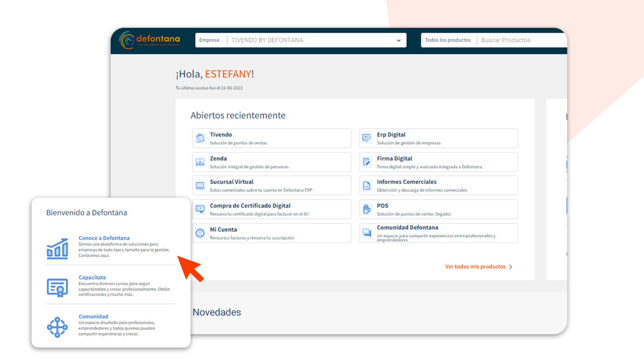This screenshot has width=644, height=362.
Task: Open the Conoce a Defontana link
Action: pos(104,238)
